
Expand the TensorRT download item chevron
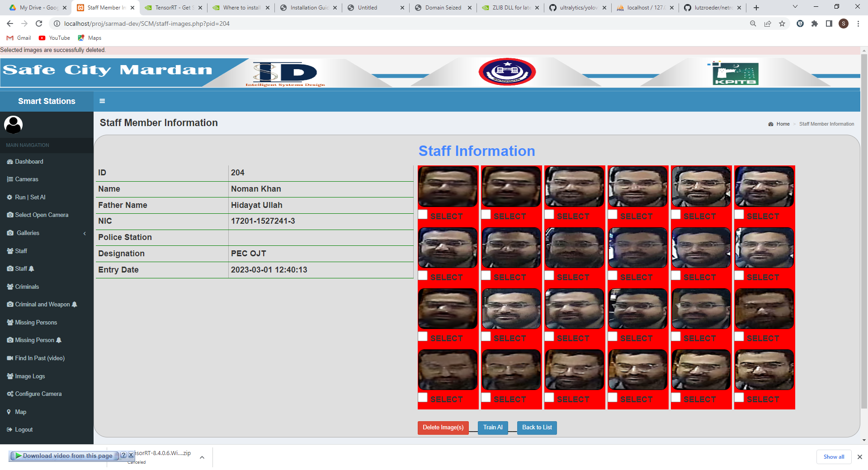[x=202, y=457]
